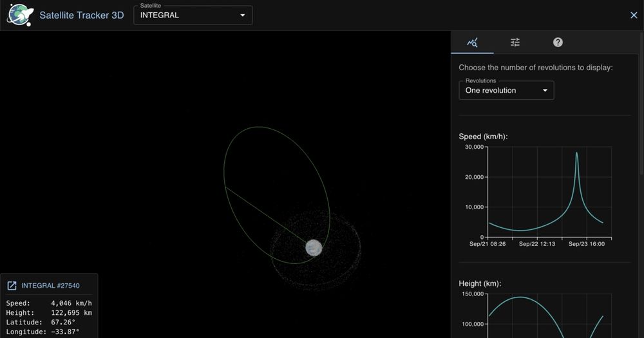The height and width of the screenshot is (338, 644).
Task: Open the INTEGRAL #27540 link
Action: 50,285
